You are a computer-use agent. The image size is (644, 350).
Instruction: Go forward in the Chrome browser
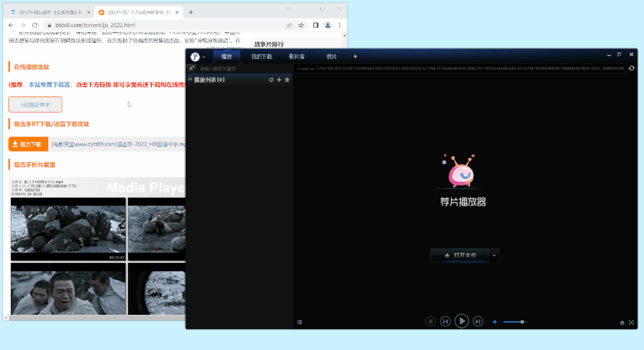pyautogui.click(x=23, y=25)
